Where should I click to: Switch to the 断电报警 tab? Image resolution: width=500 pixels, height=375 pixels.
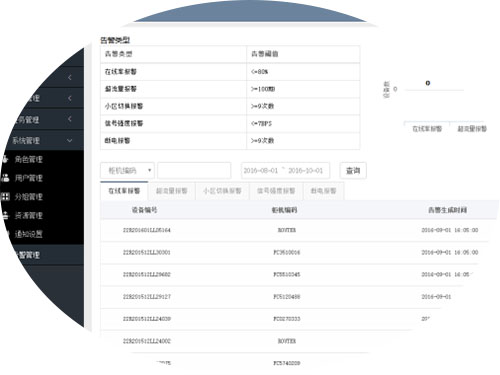tap(323, 191)
